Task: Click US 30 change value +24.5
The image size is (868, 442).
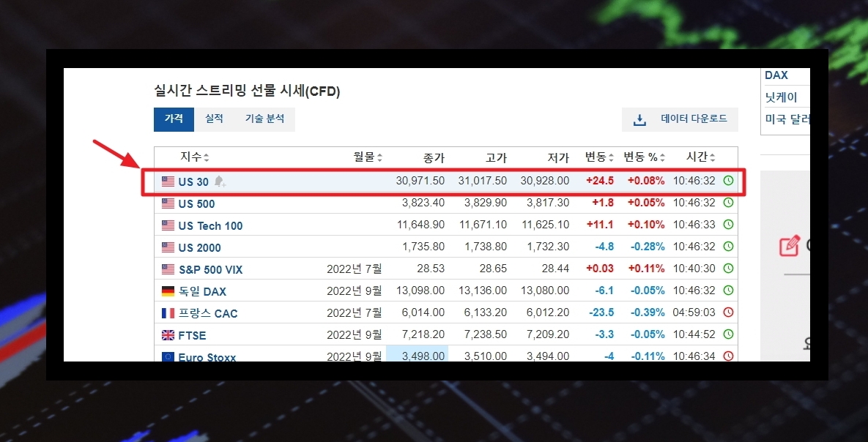Action: tap(600, 181)
